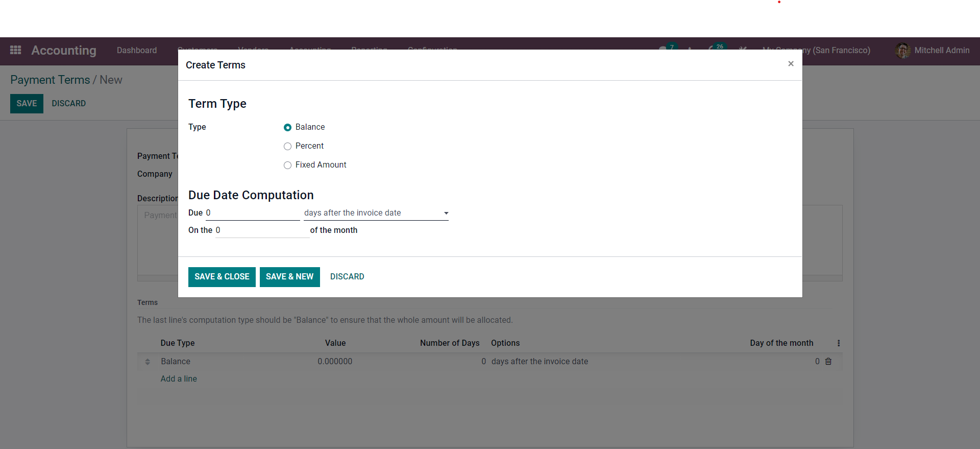Screen dimensions: 980x449
Task: Click Save & New button
Action: pos(290,277)
